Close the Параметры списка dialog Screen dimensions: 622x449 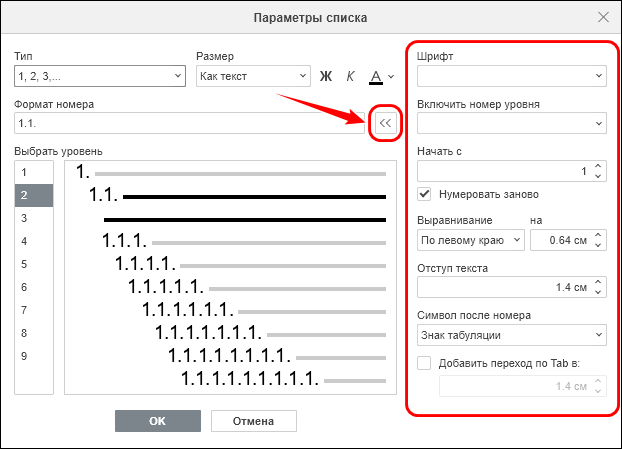(x=603, y=17)
